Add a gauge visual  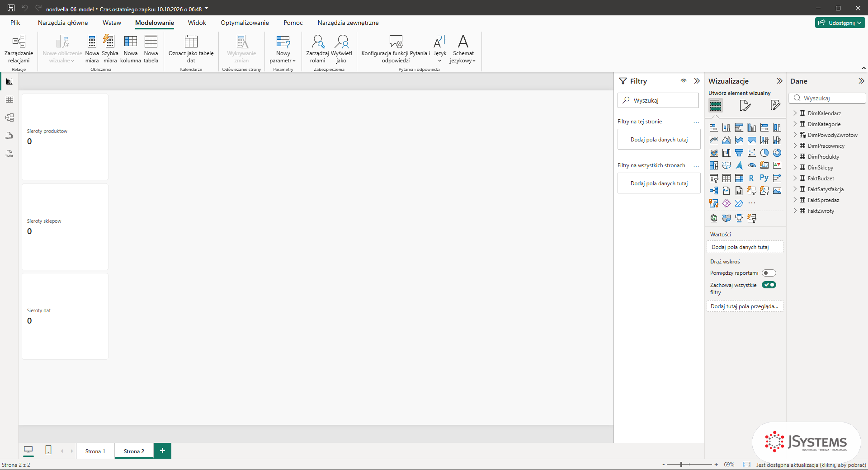[751, 165]
